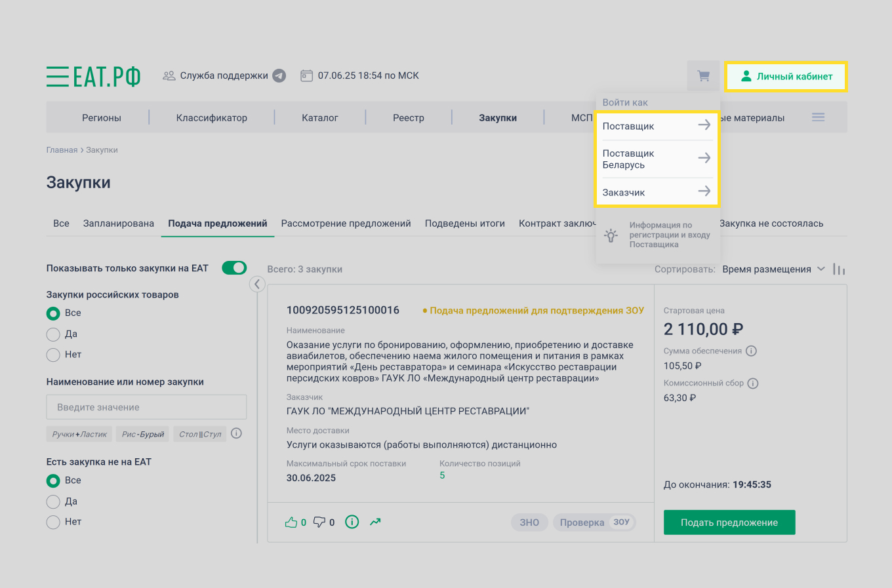Click the trend arrow icon on the card

(375, 522)
